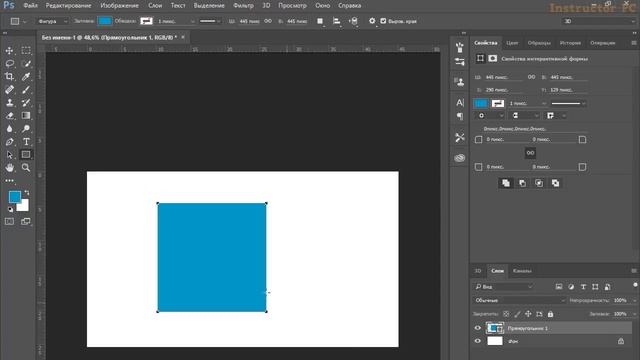Viewport: 640px width, 360px height.
Task: Hide the Прямоугольник 1 layer
Action: coord(478,328)
